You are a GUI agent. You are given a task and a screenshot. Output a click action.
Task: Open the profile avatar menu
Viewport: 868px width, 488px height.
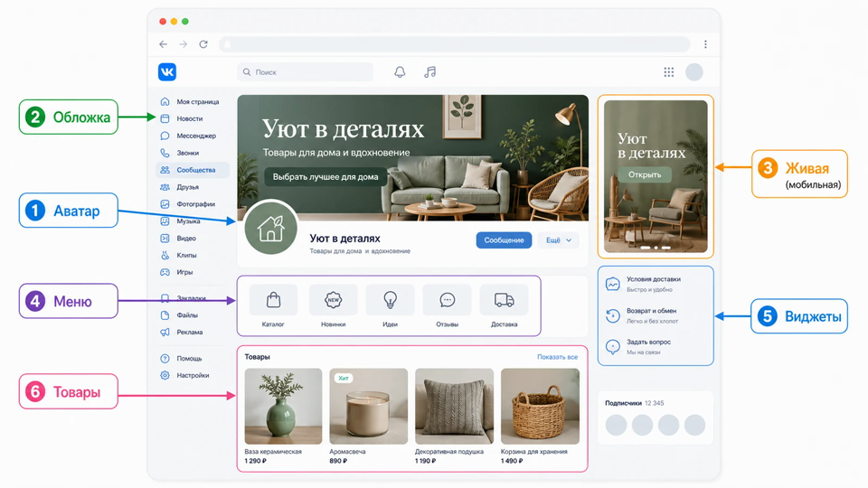click(x=694, y=72)
